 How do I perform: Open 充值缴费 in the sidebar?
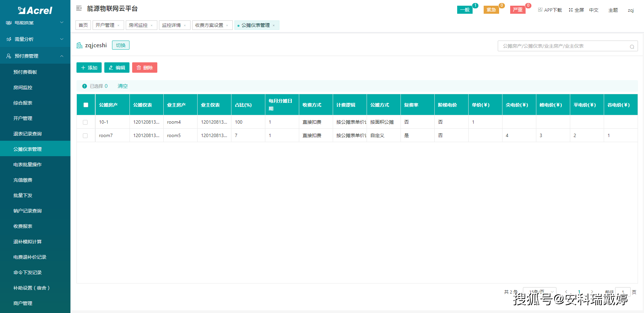tap(35, 180)
